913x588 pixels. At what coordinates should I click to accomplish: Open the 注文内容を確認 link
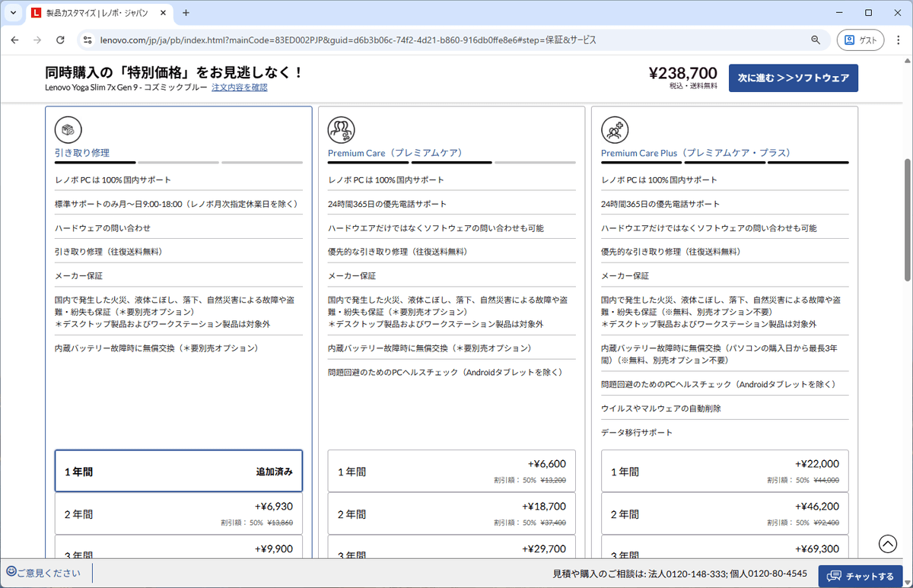click(x=240, y=87)
